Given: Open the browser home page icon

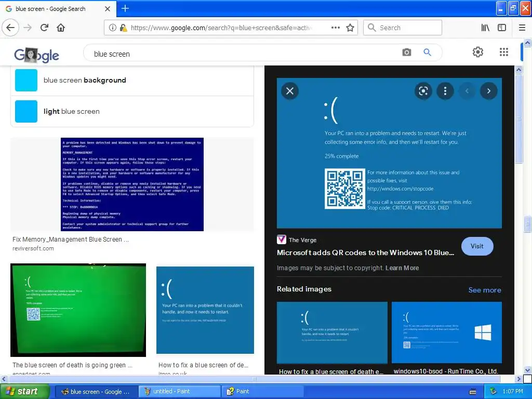Looking at the screenshot, I should click(61, 28).
